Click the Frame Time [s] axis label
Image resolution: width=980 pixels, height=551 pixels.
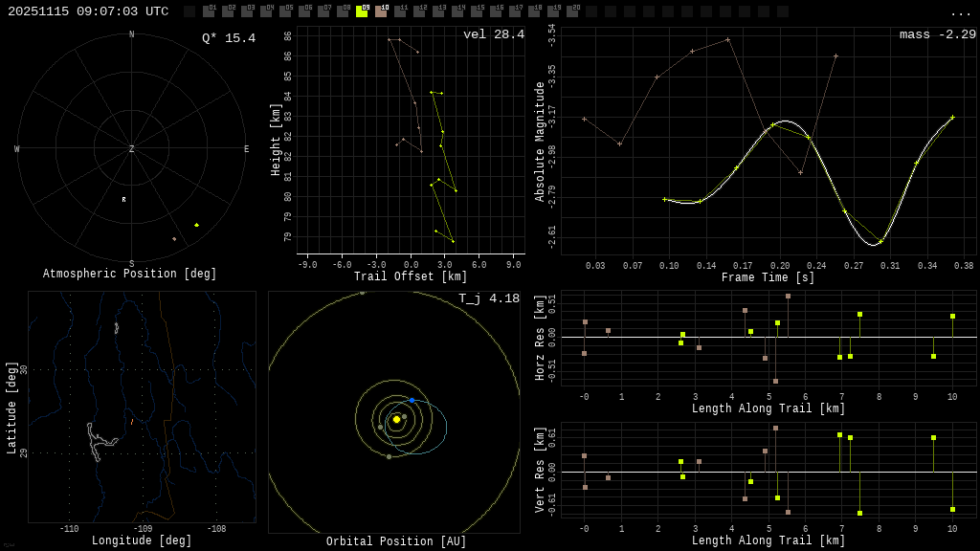[768, 277]
